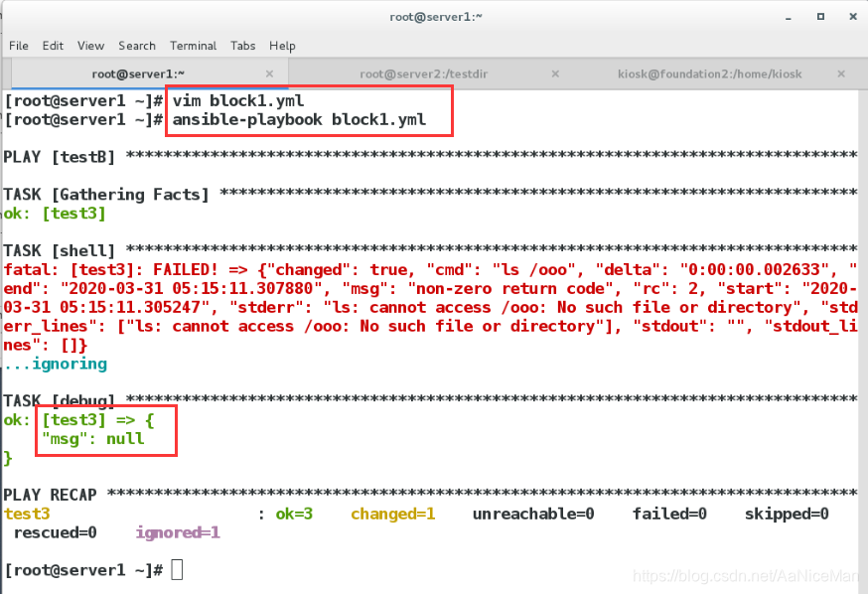Click the 'ignored=1' recap value
This screenshot has height=594, width=868.
(178, 533)
